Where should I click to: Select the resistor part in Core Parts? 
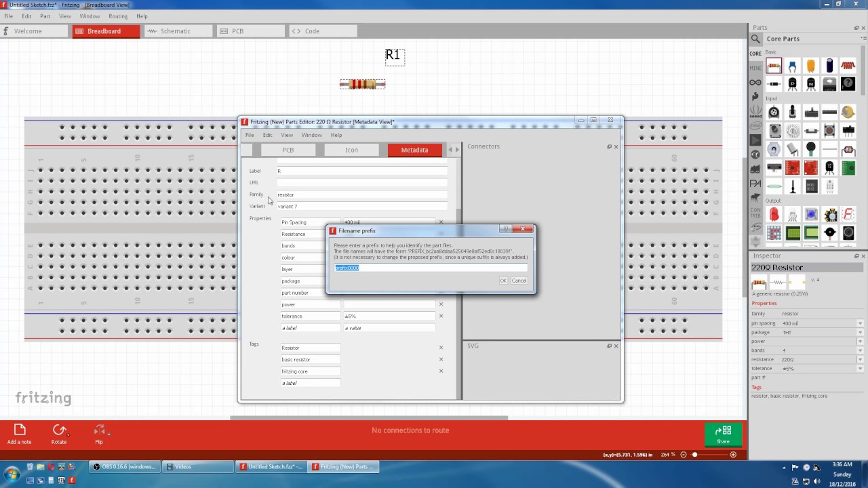774,66
